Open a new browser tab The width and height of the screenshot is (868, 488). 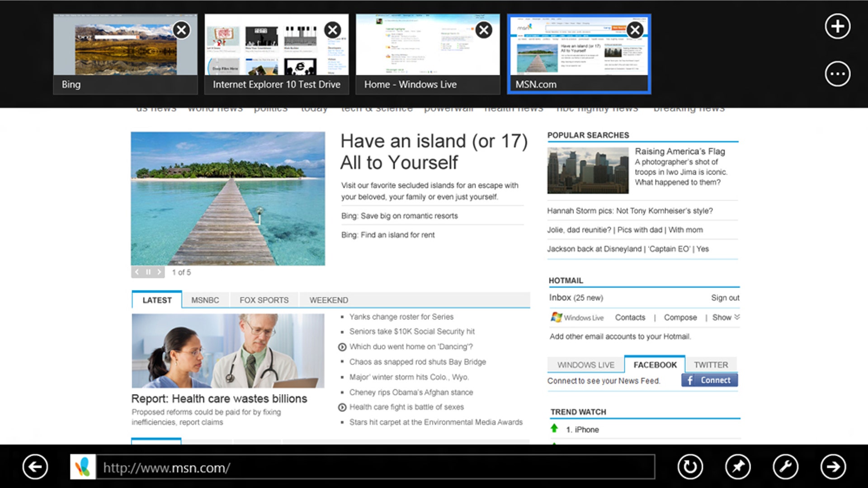(838, 26)
